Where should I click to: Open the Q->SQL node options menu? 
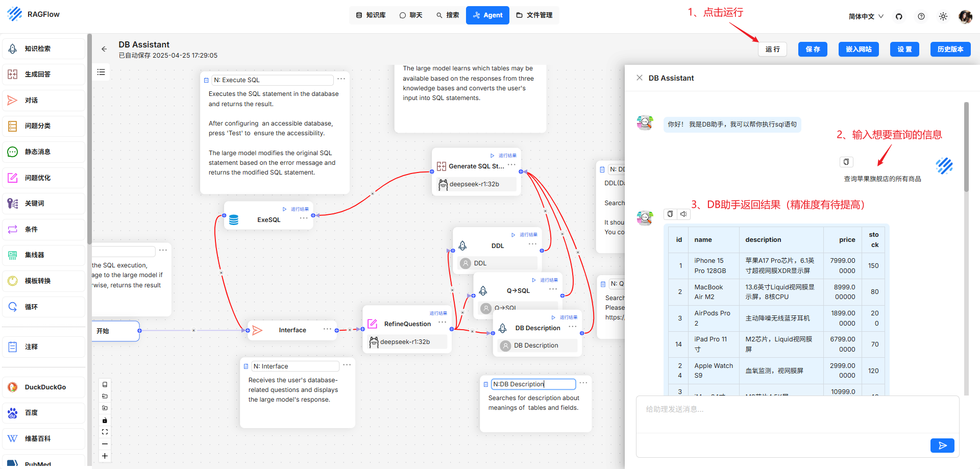point(553,289)
